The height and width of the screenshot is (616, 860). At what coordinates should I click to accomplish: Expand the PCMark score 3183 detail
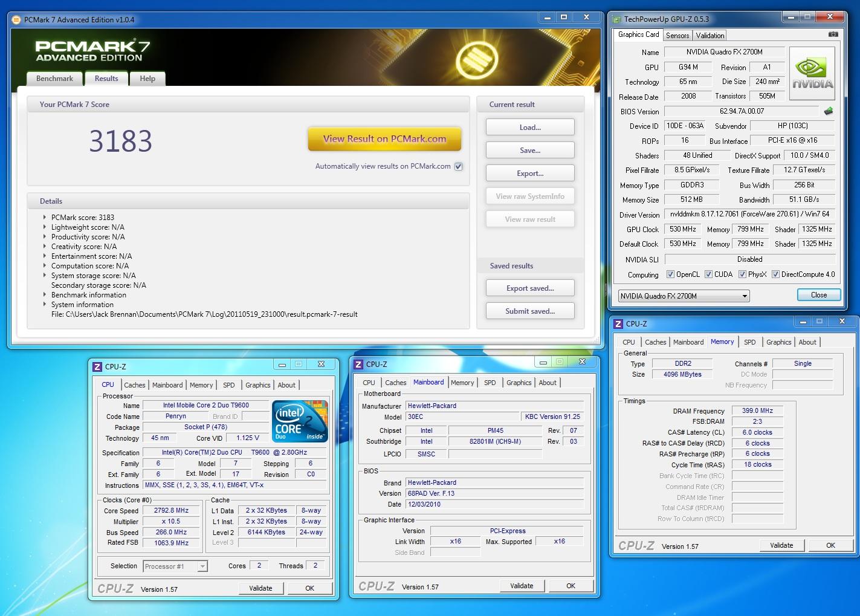[44, 218]
